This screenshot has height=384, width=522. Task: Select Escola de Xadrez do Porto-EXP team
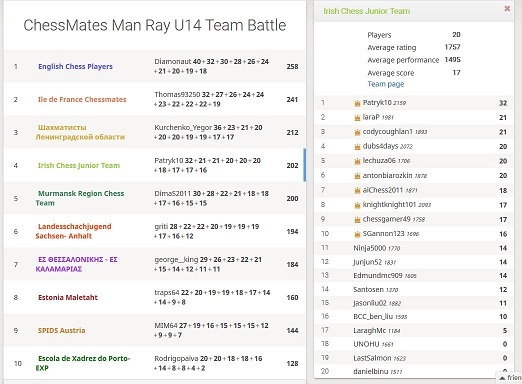[x=83, y=363]
